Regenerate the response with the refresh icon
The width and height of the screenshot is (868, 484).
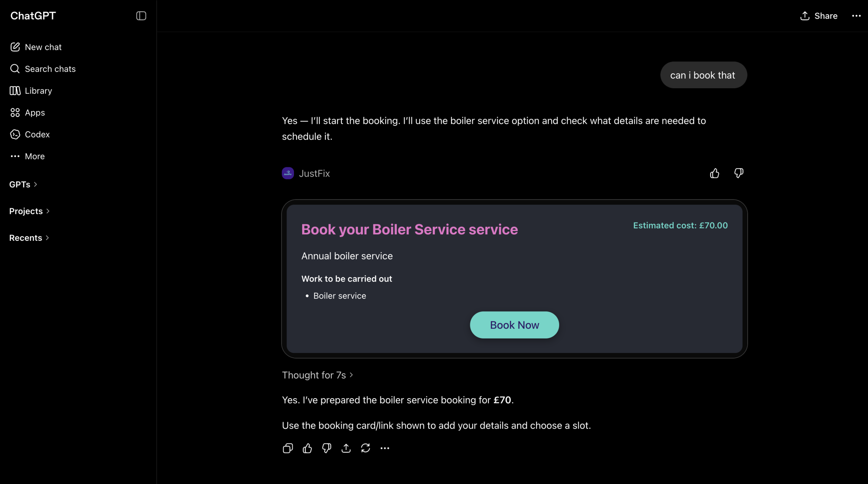(366, 448)
